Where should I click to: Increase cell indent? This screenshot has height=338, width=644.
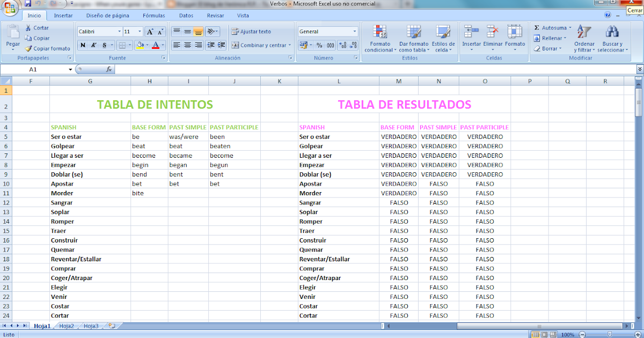pos(221,45)
